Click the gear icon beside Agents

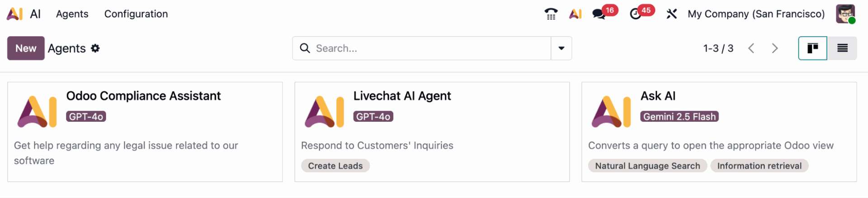tap(95, 48)
